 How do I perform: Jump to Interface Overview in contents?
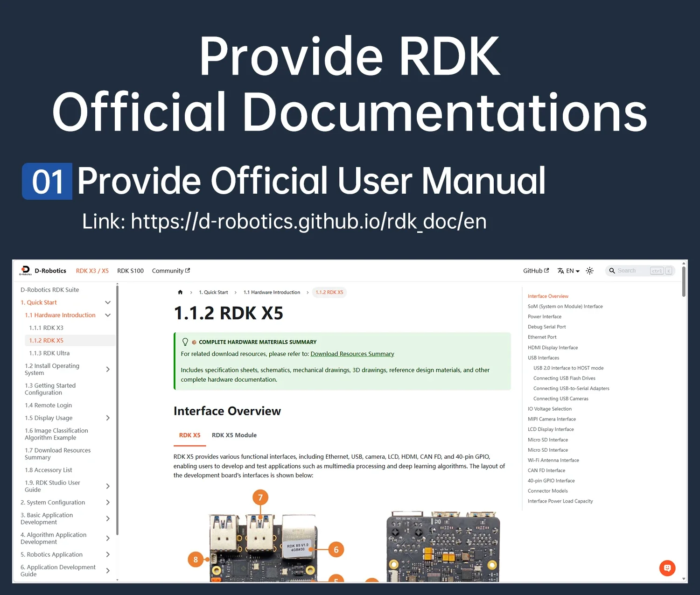tap(548, 296)
